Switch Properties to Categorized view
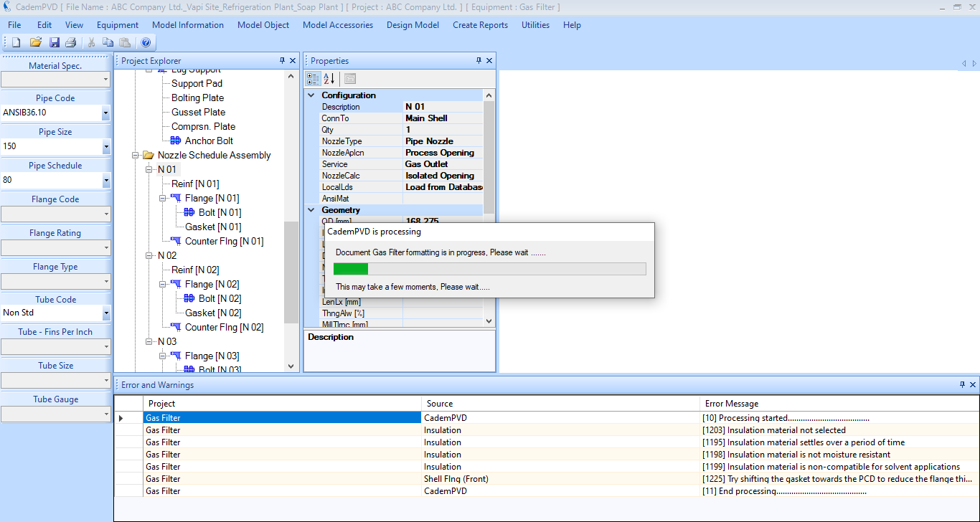Screen dimensions: 980x522 pyautogui.click(x=314, y=79)
